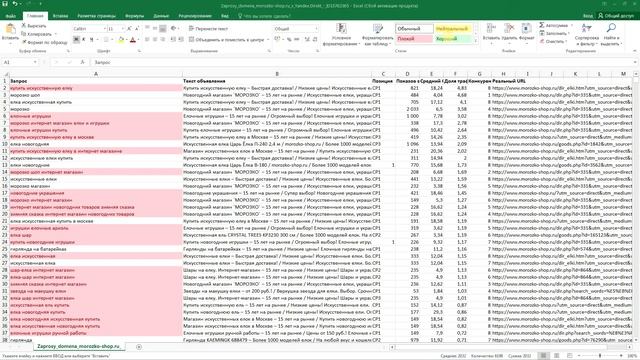This screenshot has height=360, width=640.
Task: Click the font color letter A icon
Action: 132,40
